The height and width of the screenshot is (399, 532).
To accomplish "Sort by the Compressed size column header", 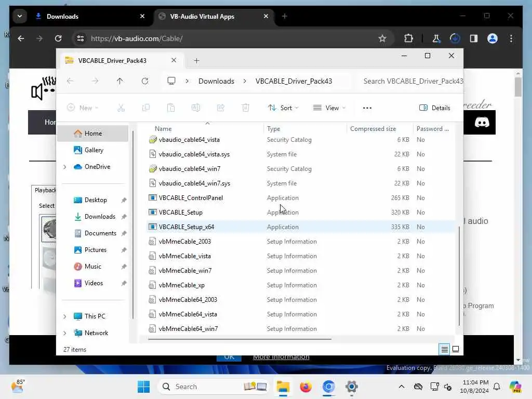I will [373, 129].
